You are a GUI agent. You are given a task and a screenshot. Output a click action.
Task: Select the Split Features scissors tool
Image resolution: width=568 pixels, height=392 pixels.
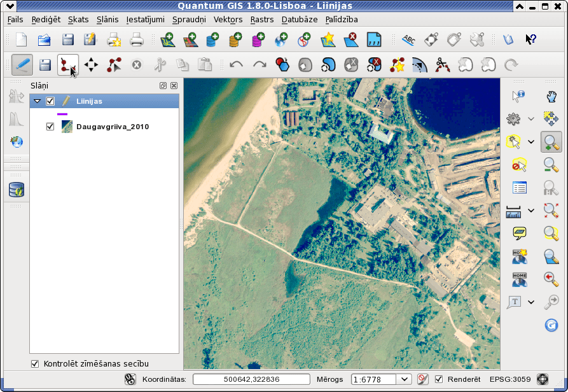click(x=442, y=65)
